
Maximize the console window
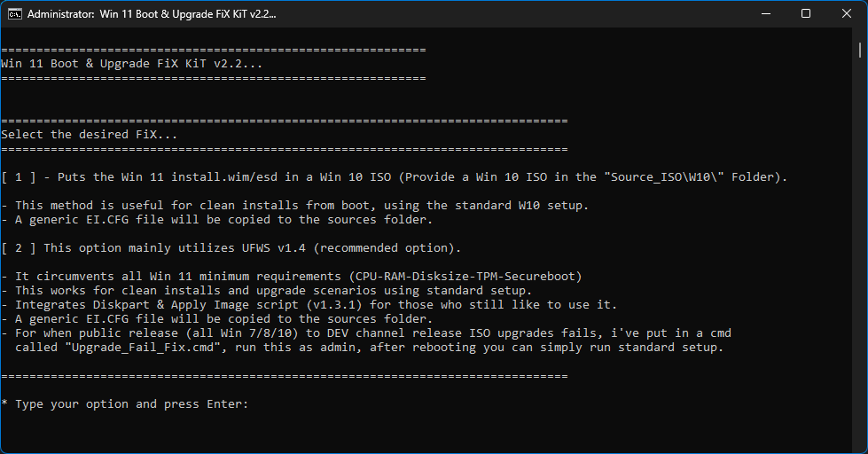[x=805, y=14]
